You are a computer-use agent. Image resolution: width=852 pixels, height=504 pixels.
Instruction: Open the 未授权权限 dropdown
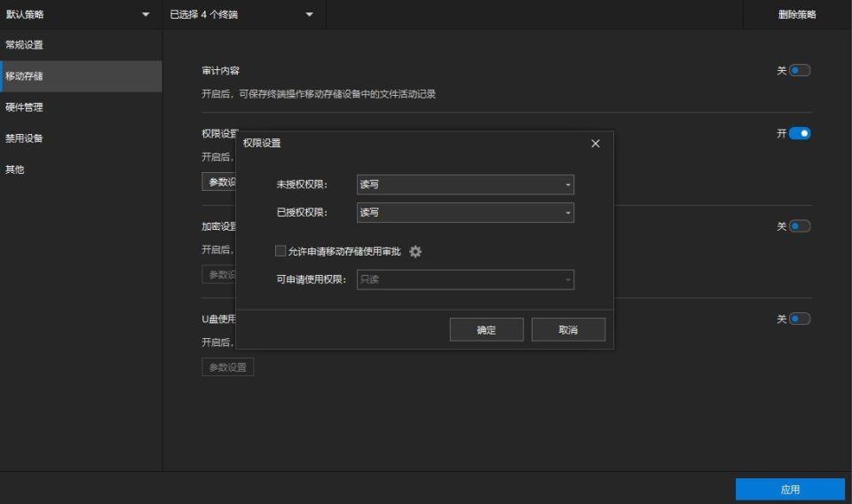465,185
